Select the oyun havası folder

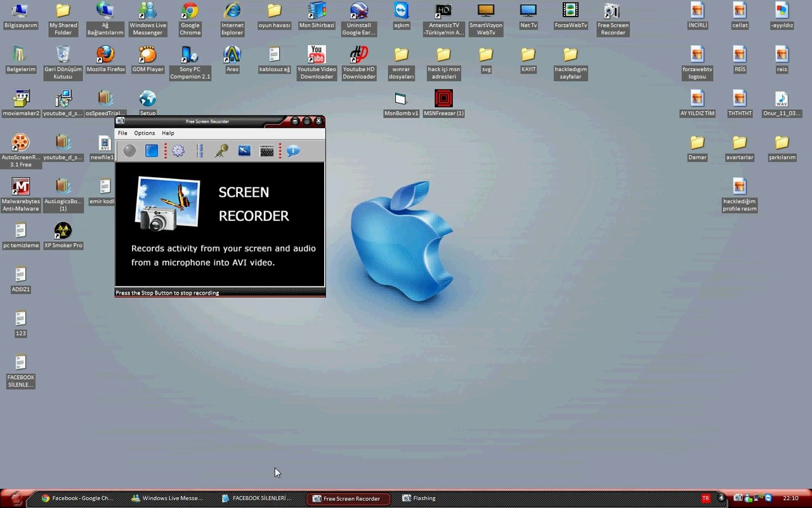[x=274, y=16]
